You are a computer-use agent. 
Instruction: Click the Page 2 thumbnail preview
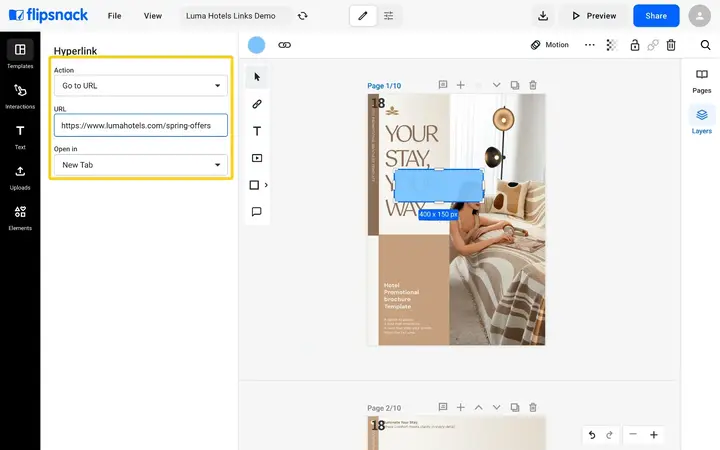456,433
